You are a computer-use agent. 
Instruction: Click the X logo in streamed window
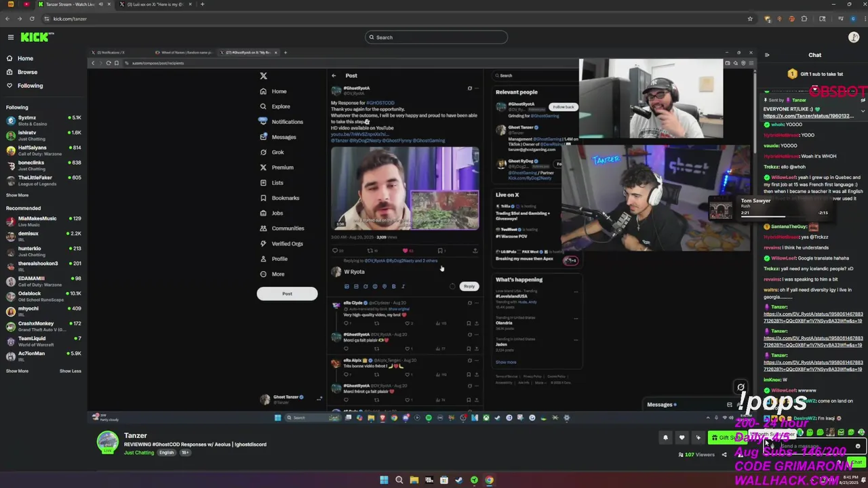(x=264, y=76)
